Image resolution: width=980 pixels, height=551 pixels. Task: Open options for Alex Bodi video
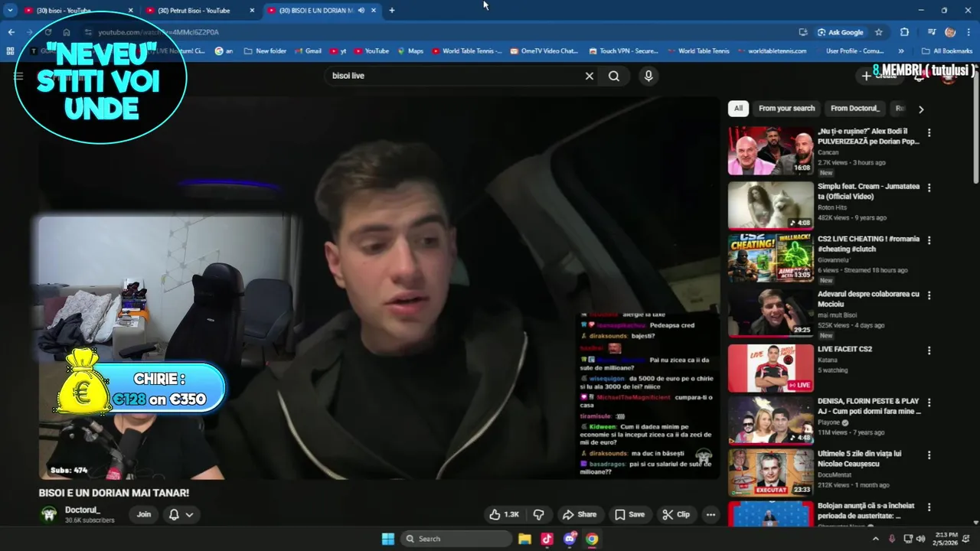[929, 132]
